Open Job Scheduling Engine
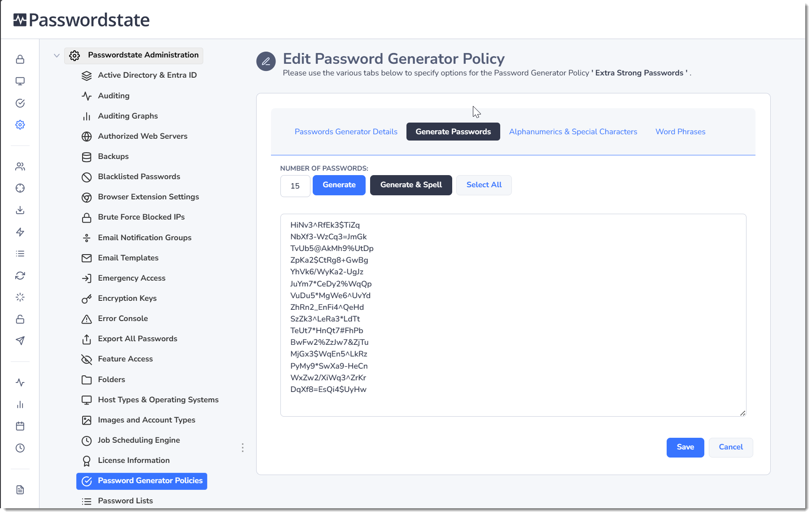Viewport: 812px width, 515px height. (139, 440)
